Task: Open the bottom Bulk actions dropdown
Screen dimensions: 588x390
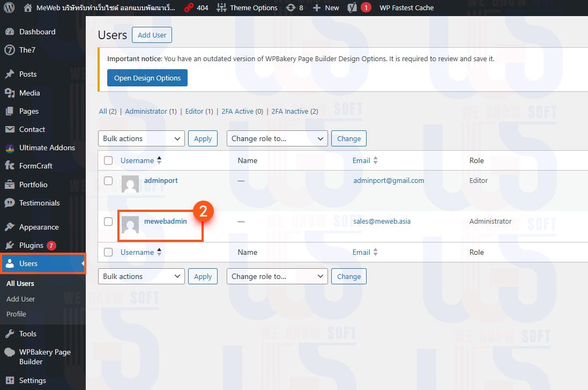Action: point(142,276)
